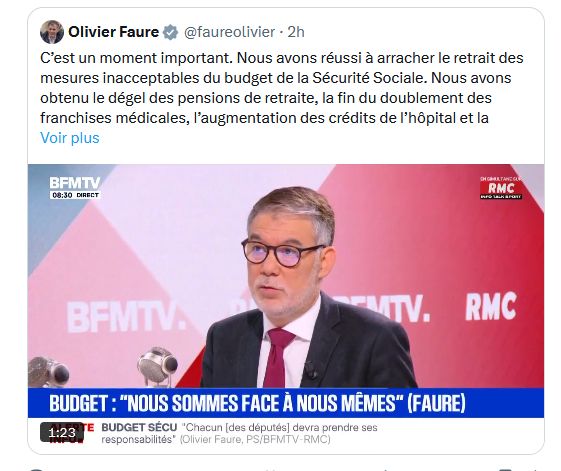This screenshot has height=471, width=561.
Task: Click the BFMTV logo in video corner
Action: pyautogui.click(x=75, y=183)
